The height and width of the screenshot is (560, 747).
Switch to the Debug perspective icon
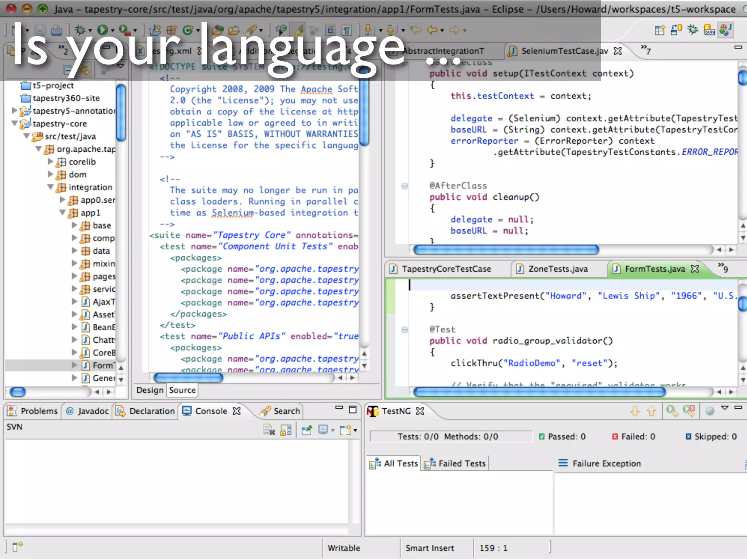(x=693, y=30)
